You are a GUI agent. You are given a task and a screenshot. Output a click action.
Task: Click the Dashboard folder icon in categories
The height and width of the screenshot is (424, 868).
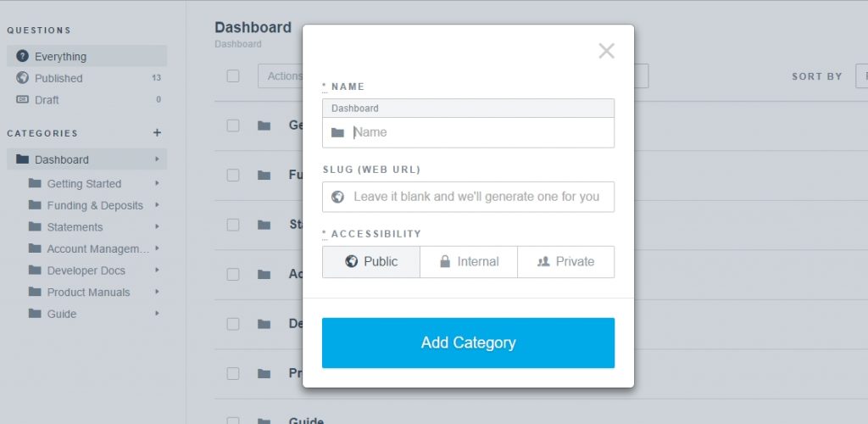[22, 159]
